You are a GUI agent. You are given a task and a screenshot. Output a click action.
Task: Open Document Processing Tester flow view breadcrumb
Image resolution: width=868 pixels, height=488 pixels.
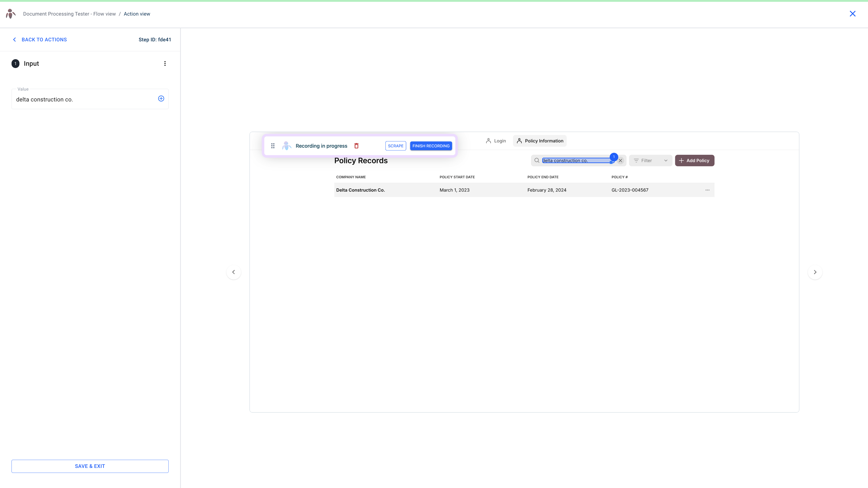pos(69,14)
